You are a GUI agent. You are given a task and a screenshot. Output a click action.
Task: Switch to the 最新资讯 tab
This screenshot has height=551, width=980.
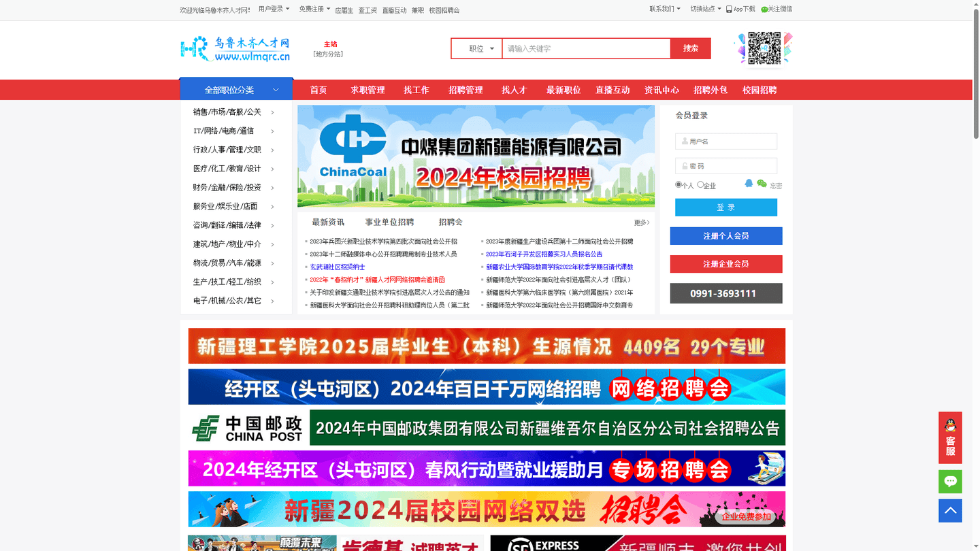click(x=328, y=222)
